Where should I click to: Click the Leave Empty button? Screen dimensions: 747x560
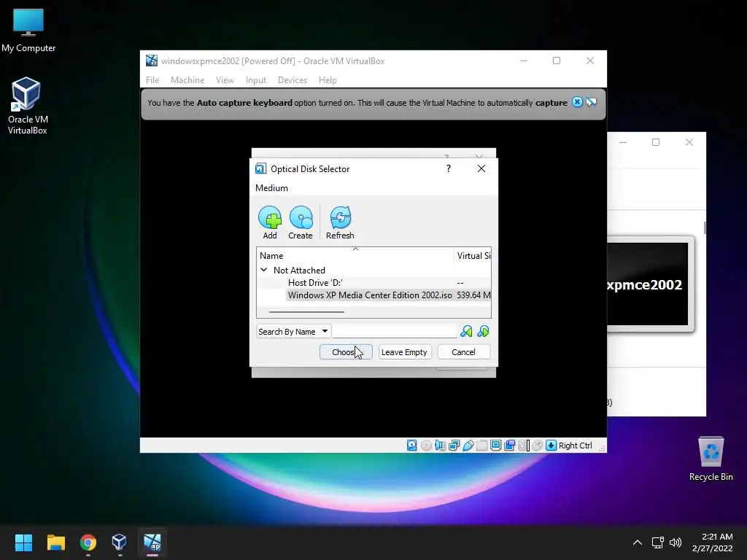[x=404, y=352]
